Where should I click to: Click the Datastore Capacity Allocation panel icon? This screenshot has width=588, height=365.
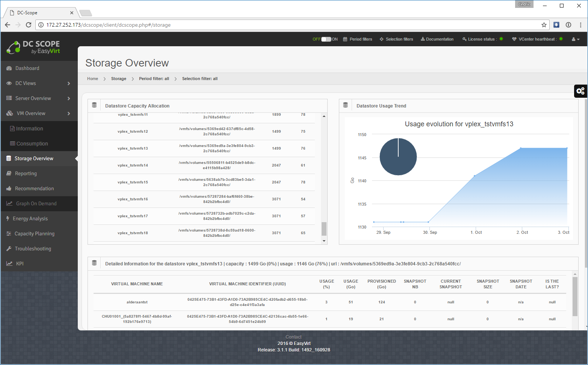point(94,105)
